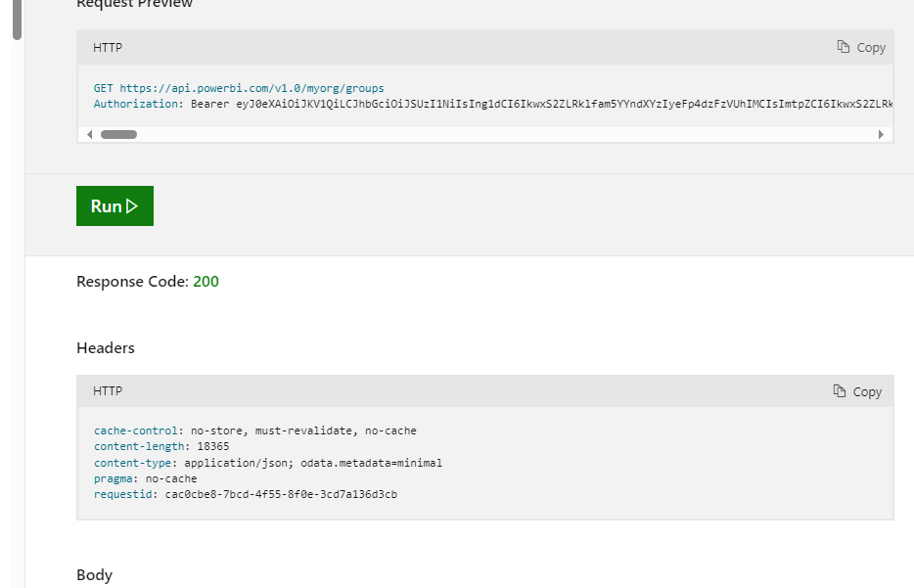Click the green Run button

pos(114,205)
